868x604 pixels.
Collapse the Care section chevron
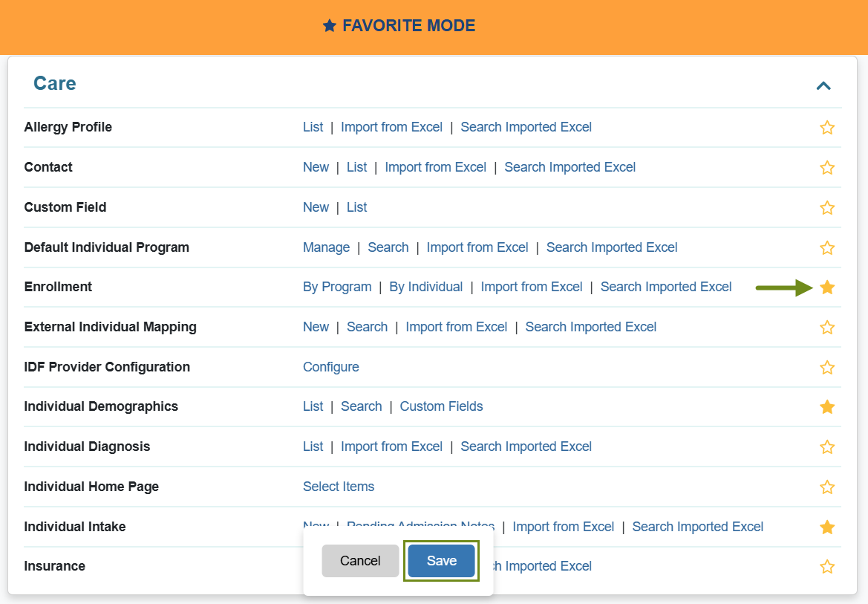[823, 85]
